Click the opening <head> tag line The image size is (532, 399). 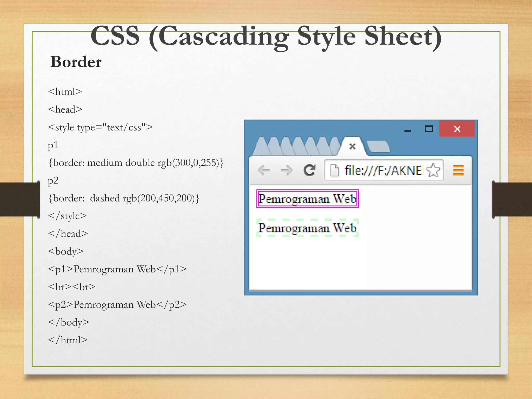point(65,109)
